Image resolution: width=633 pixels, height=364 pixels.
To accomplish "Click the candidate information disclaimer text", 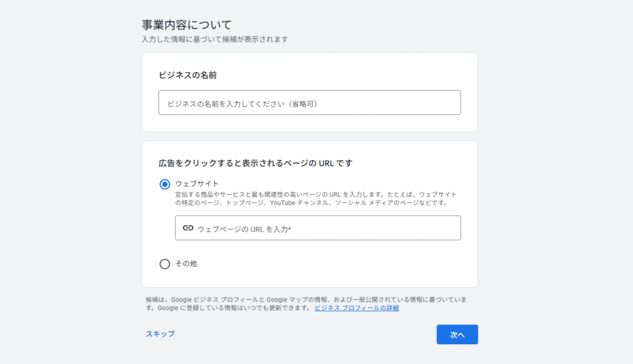I will click(309, 302).
